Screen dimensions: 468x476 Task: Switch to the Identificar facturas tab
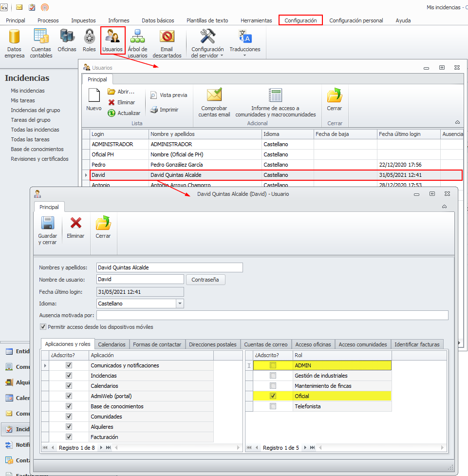417,344
